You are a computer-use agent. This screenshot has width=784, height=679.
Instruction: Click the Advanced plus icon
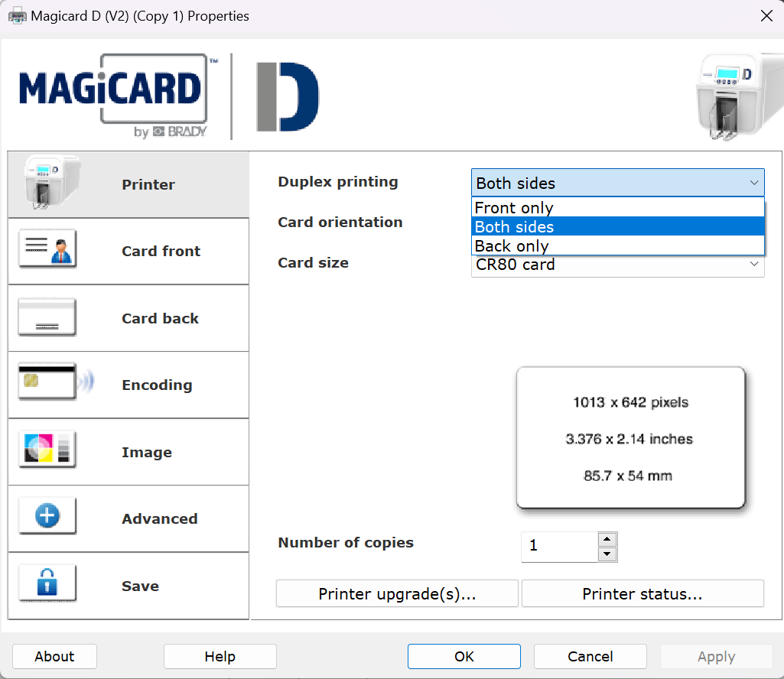(47, 516)
